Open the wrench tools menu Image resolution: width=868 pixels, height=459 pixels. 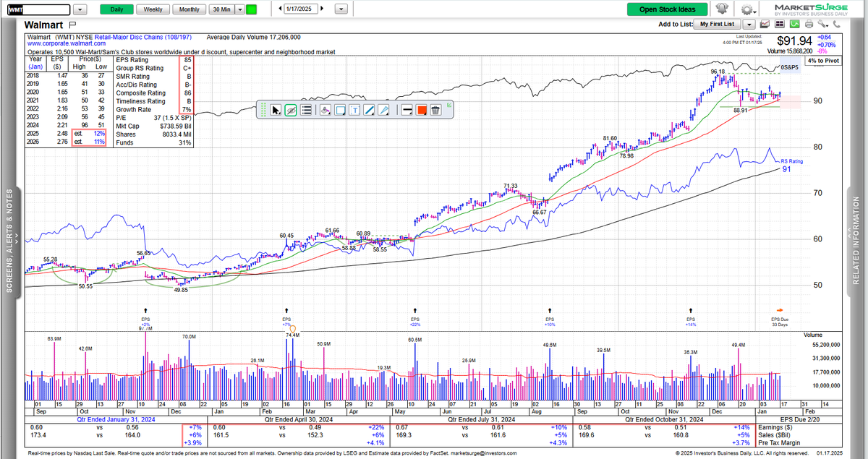coord(823,25)
